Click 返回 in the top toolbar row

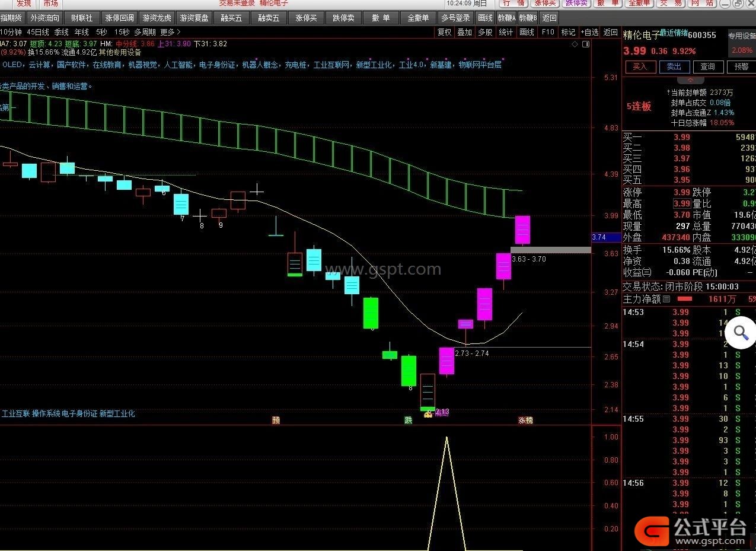pyautogui.click(x=550, y=18)
